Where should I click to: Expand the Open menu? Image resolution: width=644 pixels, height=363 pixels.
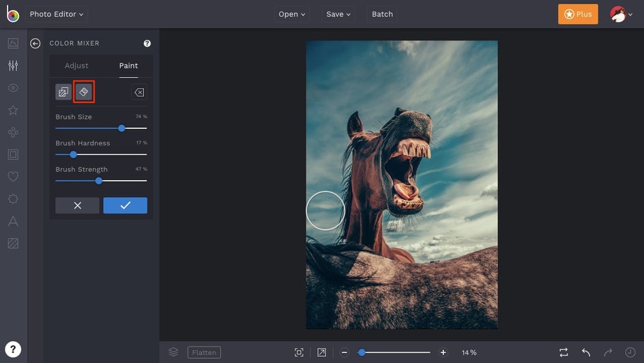click(291, 14)
